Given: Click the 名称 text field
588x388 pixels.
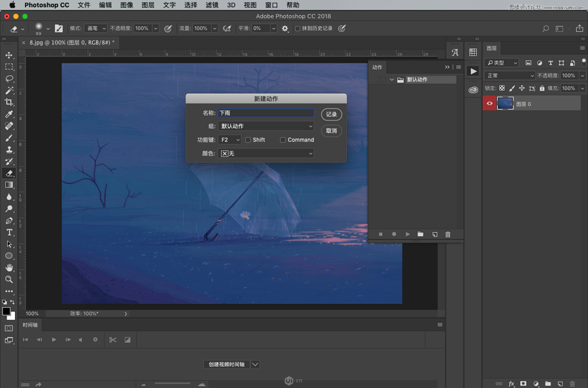Looking at the screenshot, I should (x=266, y=113).
